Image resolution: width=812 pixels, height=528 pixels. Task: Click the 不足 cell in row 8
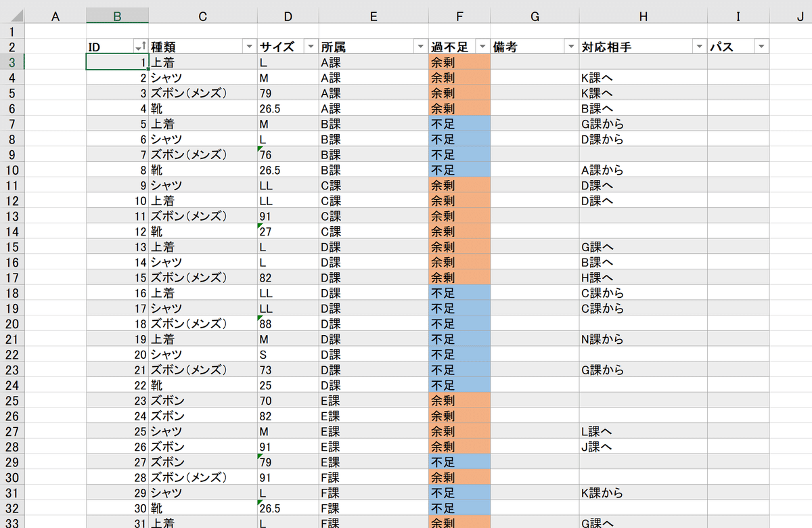click(460, 139)
